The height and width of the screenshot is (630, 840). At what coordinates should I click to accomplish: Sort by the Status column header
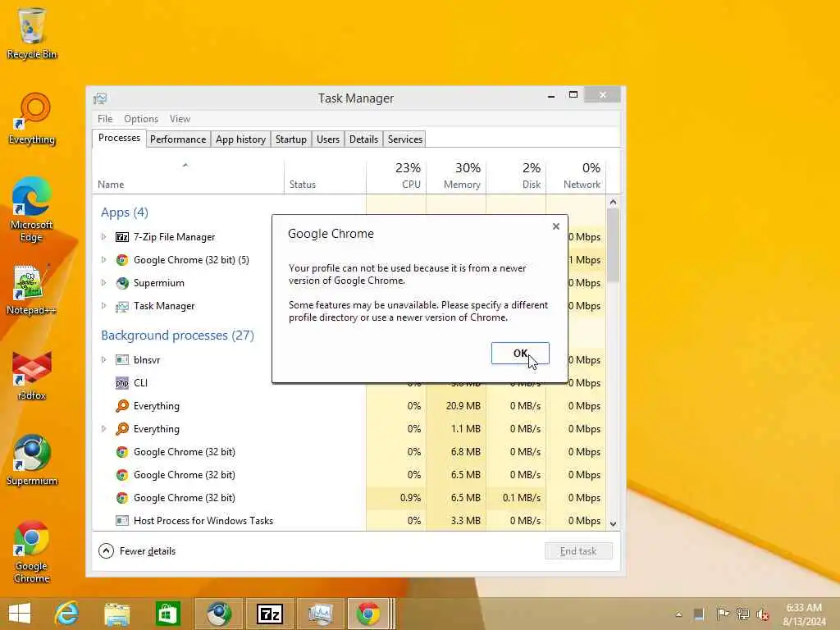pyautogui.click(x=325, y=176)
